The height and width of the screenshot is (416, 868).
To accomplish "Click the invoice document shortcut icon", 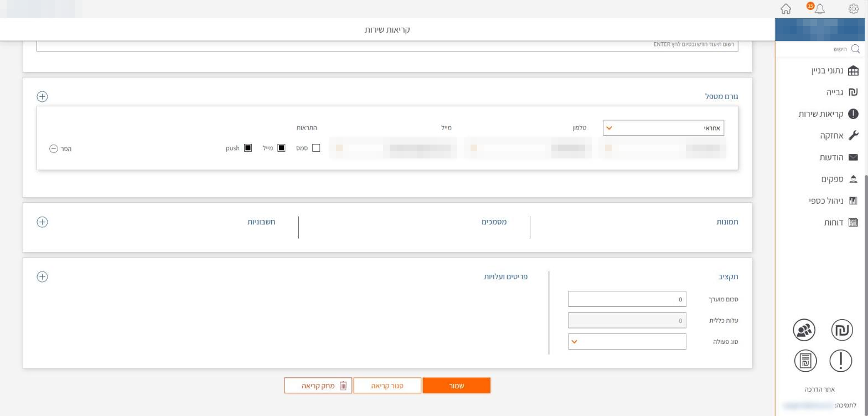I will point(804,361).
